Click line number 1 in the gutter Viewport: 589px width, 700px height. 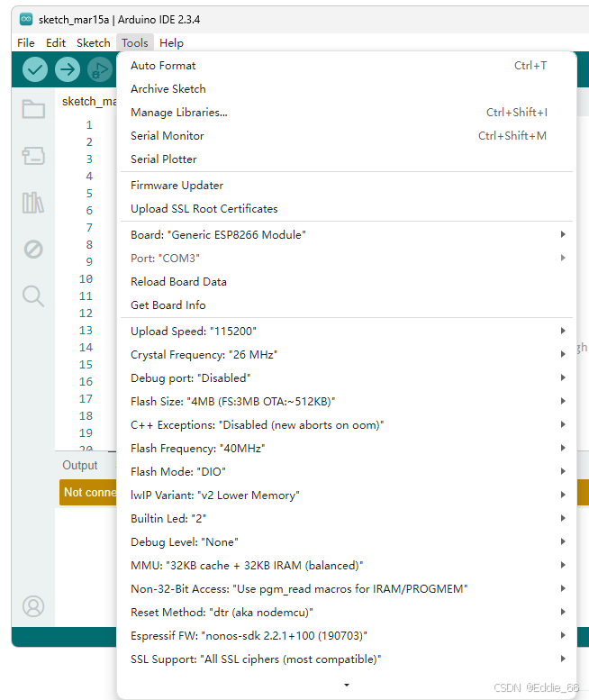pyautogui.click(x=89, y=125)
